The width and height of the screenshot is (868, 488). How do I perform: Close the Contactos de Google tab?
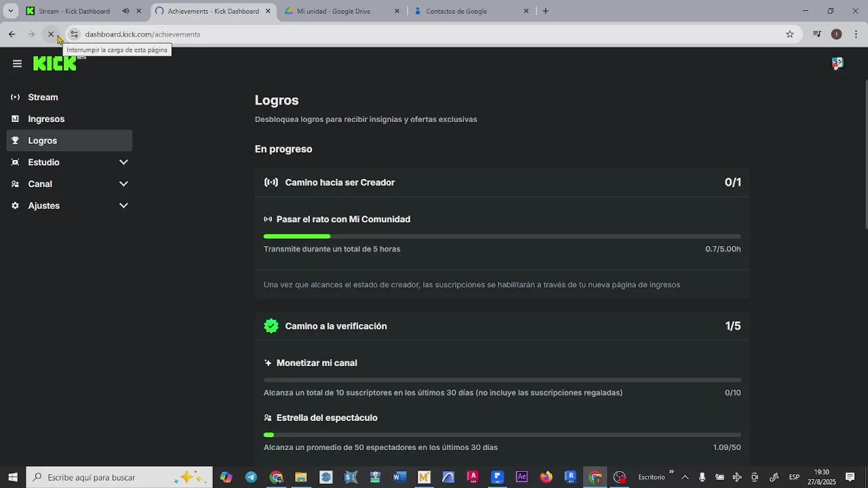pyautogui.click(x=526, y=11)
